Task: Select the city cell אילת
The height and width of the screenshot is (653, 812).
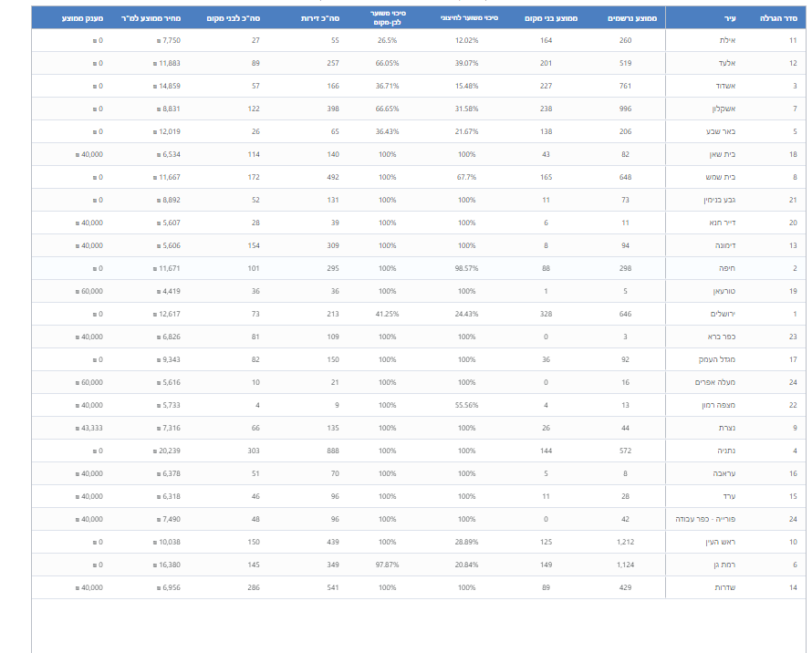Action: pyautogui.click(x=727, y=40)
